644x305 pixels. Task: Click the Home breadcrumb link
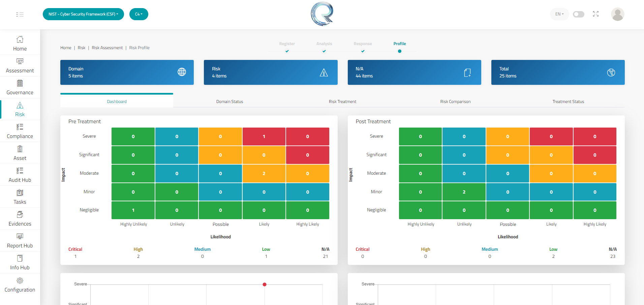click(66, 48)
